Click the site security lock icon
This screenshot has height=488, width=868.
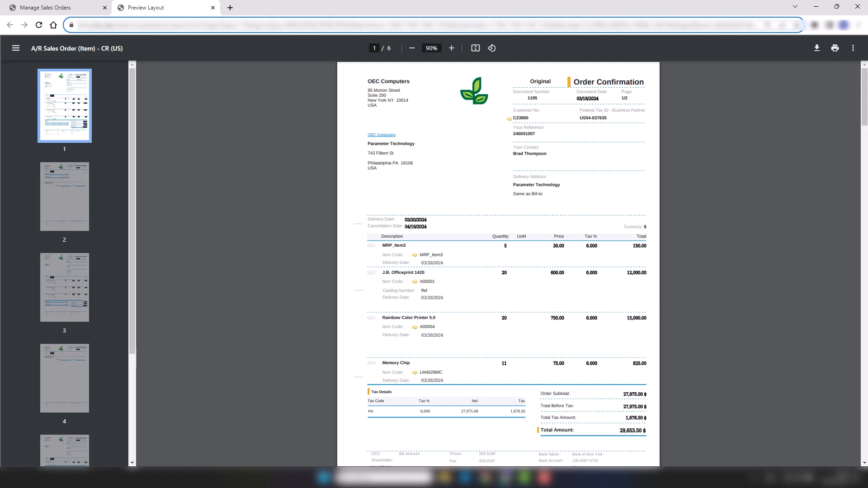click(71, 25)
